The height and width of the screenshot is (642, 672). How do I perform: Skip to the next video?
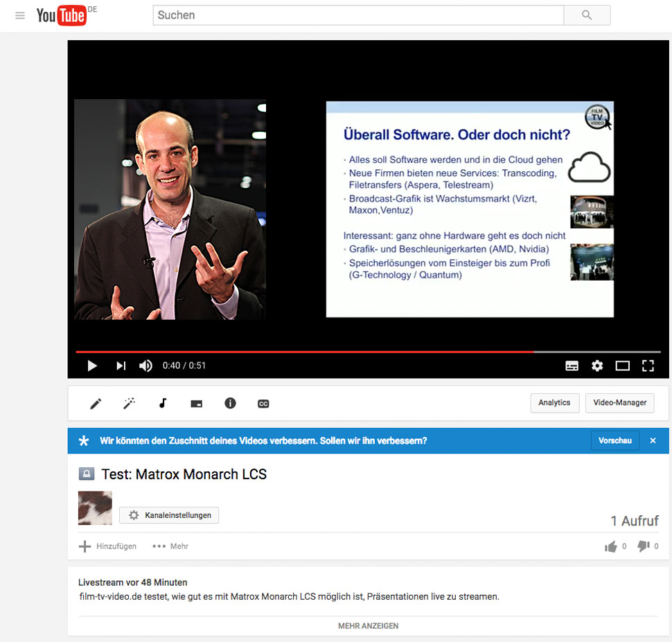click(121, 366)
